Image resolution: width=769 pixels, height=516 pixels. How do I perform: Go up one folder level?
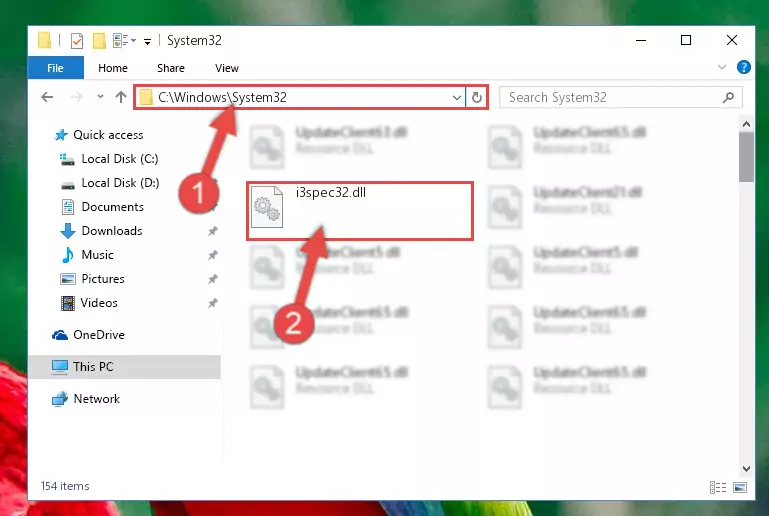click(x=121, y=97)
